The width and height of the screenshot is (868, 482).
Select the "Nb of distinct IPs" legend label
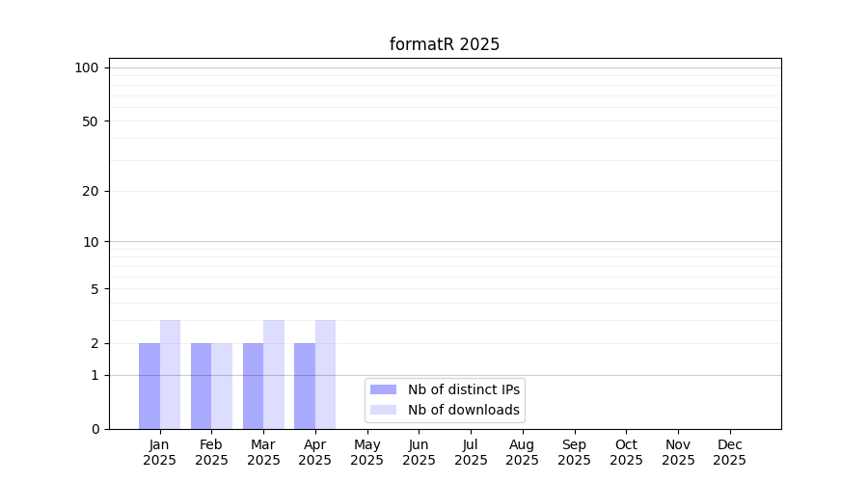(464, 389)
